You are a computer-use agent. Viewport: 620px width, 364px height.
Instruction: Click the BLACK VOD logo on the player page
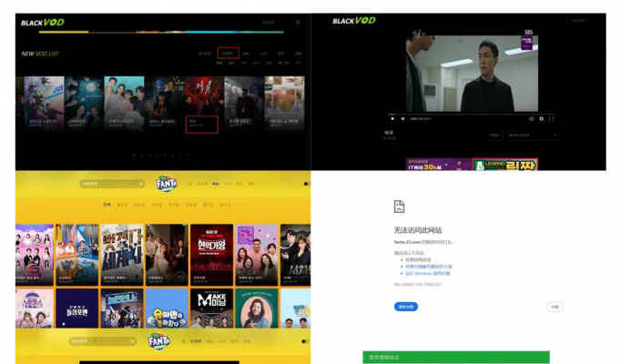tap(354, 21)
